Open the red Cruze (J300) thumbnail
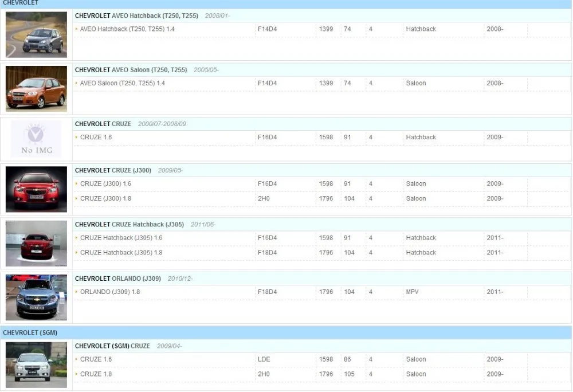The image size is (573, 392). click(x=36, y=189)
